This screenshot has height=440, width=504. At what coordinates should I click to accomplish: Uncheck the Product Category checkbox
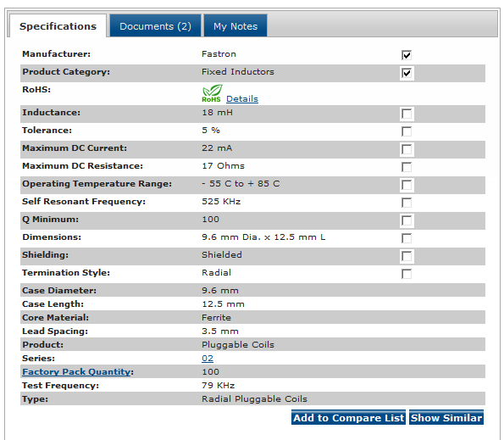coord(407,73)
